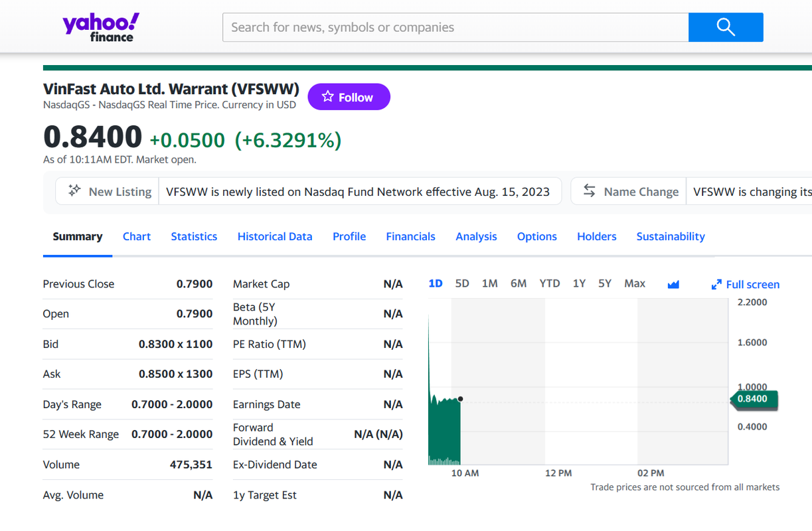
Task: Click the Earnings Date label
Action: coord(266,404)
